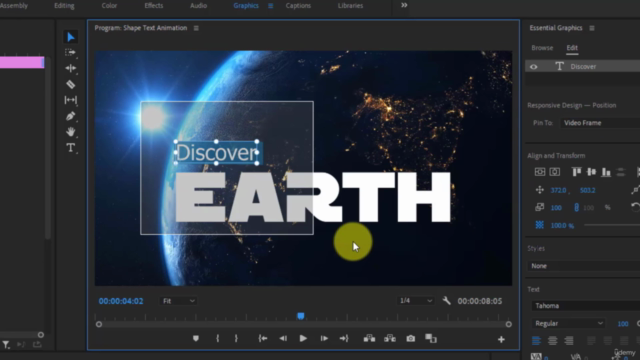Click the Align Top icon

click(x=576, y=172)
